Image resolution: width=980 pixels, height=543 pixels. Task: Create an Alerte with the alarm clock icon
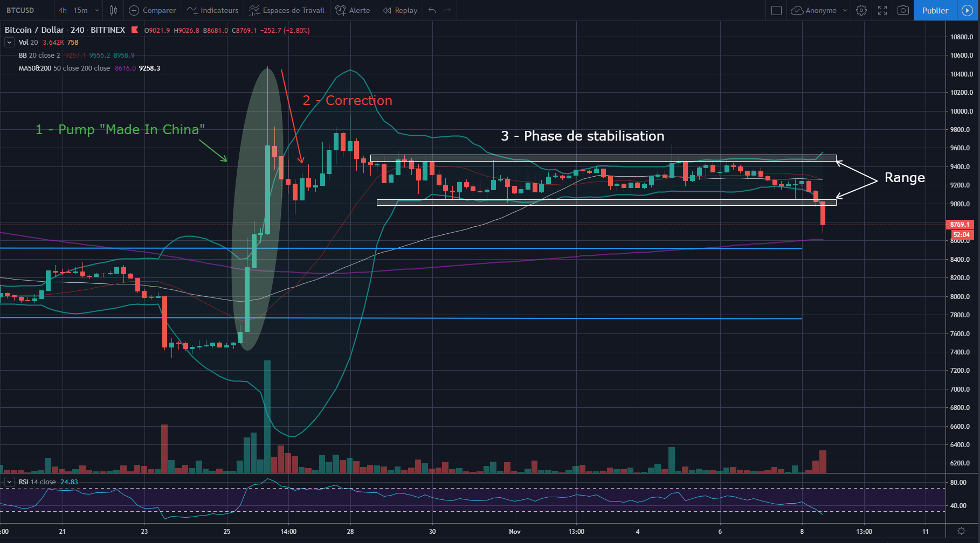[x=339, y=10]
